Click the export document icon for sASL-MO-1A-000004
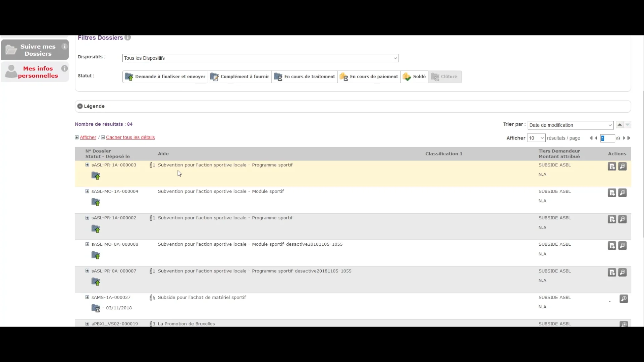Image resolution: width=644 pixels, height=362 pixels. click(612, 193)
